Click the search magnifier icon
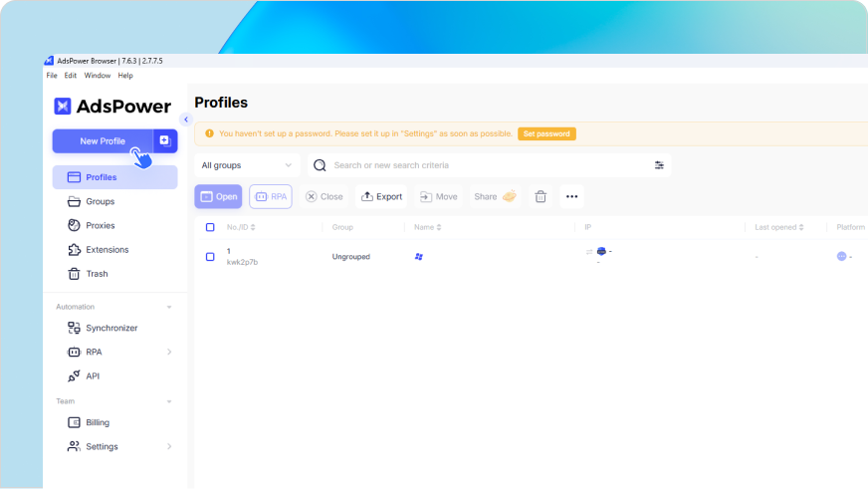 coord(320,165)
